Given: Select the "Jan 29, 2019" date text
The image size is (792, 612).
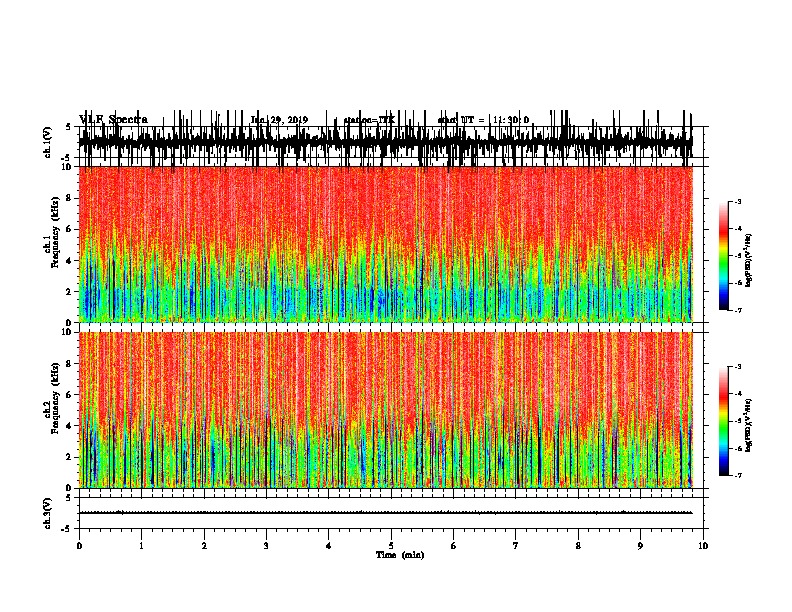Looking at the screenshot, I should (279, 120).
